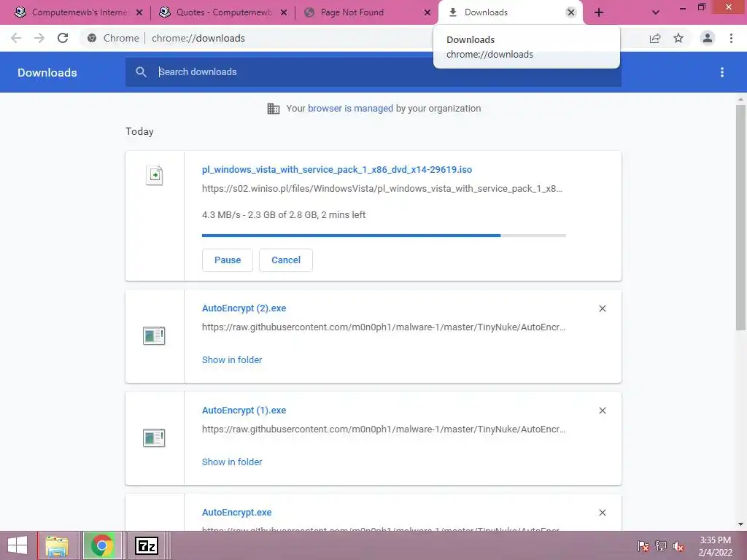This screenshot has width=747, height=560.
Task: Show AutoEncrypt (1).exe in folder
Action: (x=232, y=462)
